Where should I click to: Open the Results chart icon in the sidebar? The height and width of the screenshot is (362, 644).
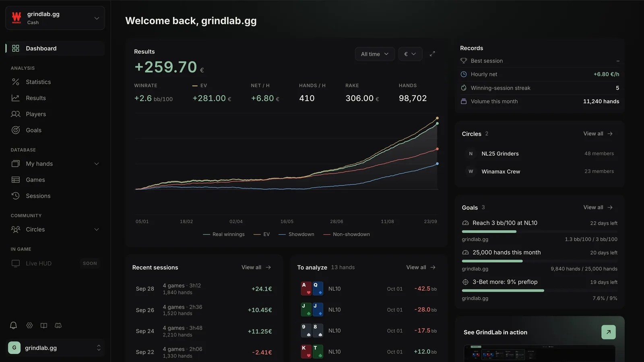tap(16, 98)
